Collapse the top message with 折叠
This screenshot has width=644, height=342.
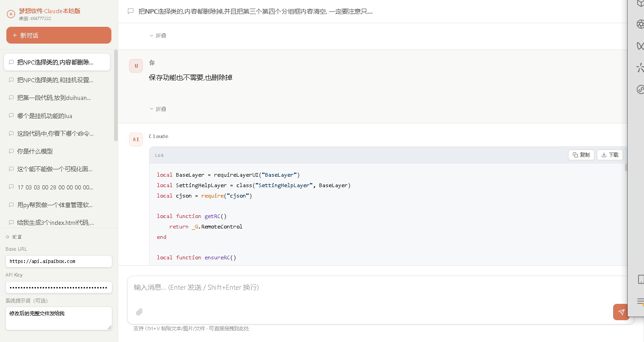pyautogui.click(x=158, y=35)
